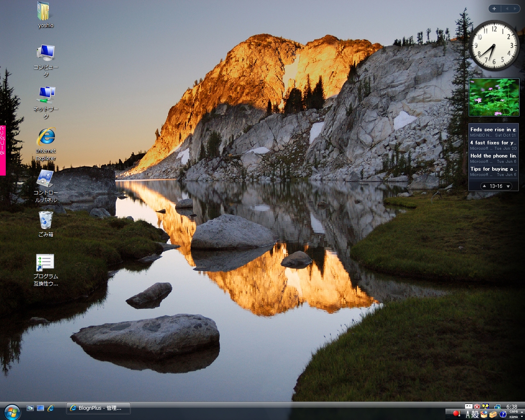The height and width of the screenshot is (420, 525).
Task: Open the ごみ箱 recycle bin
Action: 46,221
